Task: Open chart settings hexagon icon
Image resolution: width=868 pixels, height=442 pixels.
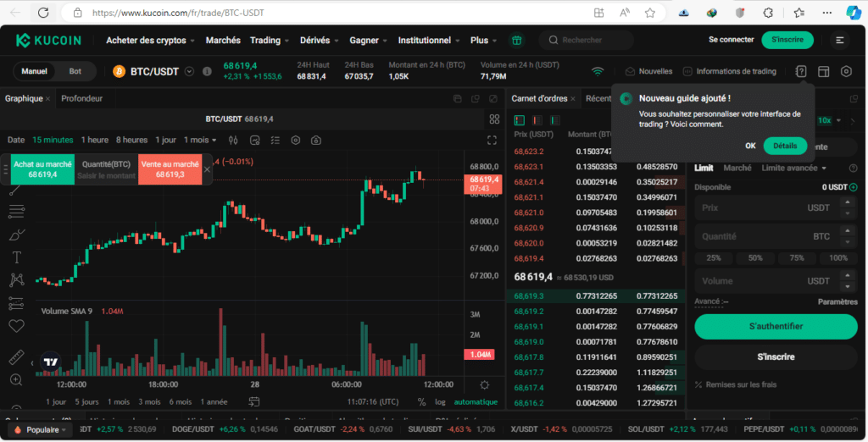Action: [296, 140]
